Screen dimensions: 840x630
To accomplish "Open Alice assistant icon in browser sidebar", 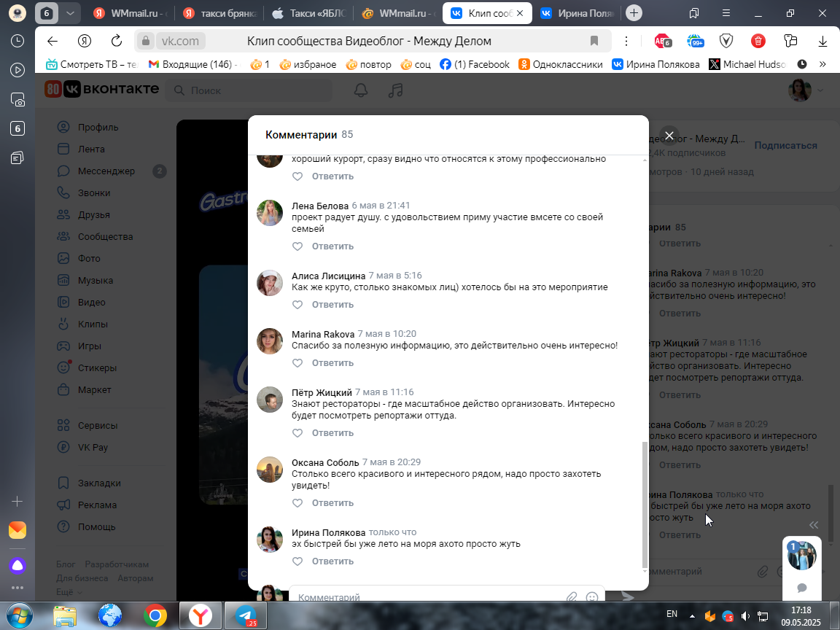I will click(17, 566).
